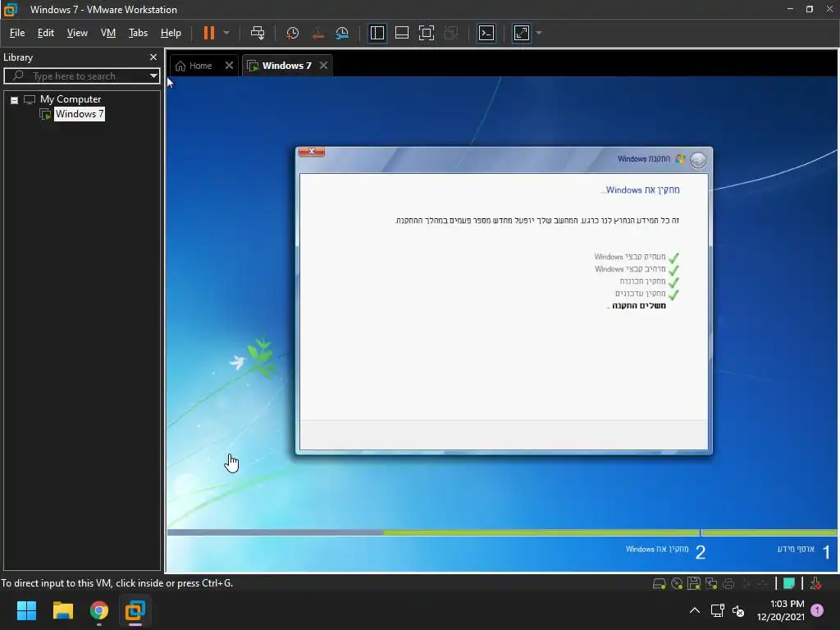Revert the VM to previous snapshot icon

317,33
